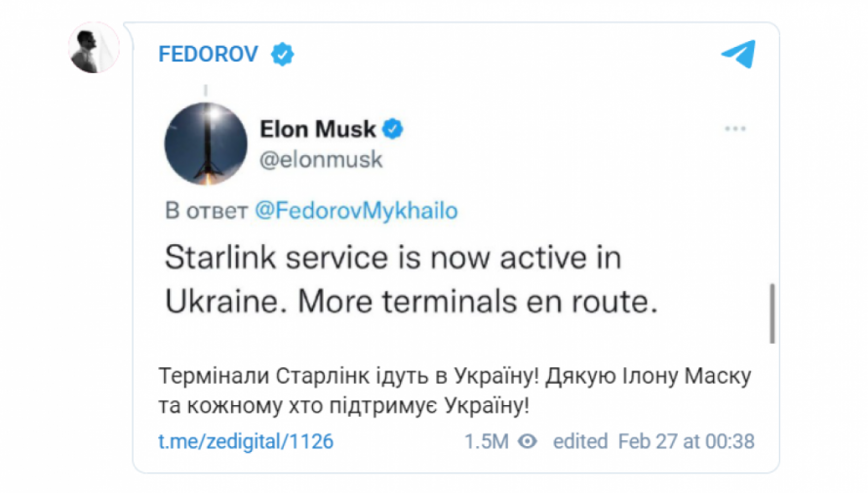Click the Feb 27 at 00:38 timestamp
Image resolution: width=868 pixels, height=493 pixels.
click(686, 441)
